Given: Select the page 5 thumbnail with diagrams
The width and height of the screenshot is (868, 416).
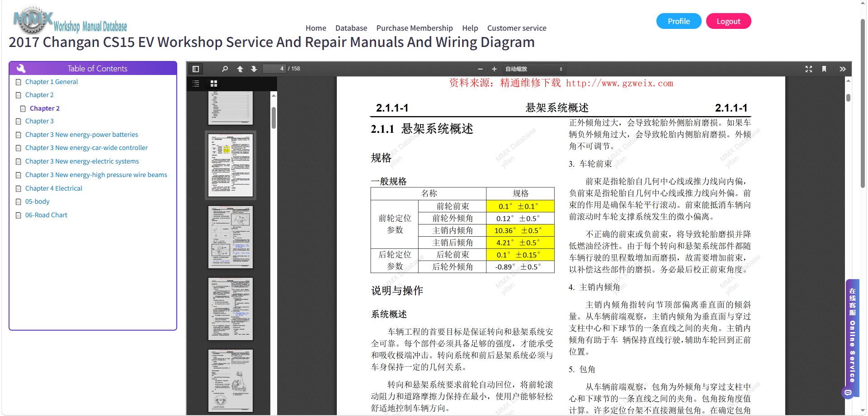Looking at the screenshot, I should tap(231, 237).
